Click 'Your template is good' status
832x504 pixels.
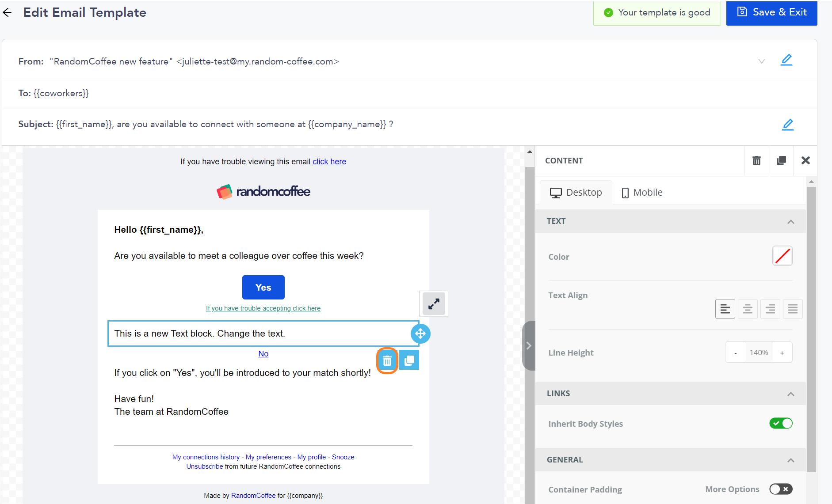[657, 12]
